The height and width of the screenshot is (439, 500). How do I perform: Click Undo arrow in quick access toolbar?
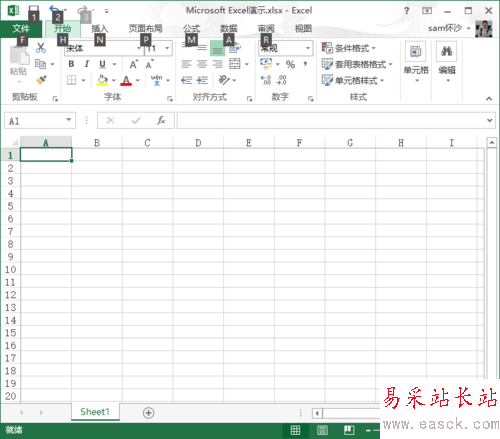tap(54, 10)
